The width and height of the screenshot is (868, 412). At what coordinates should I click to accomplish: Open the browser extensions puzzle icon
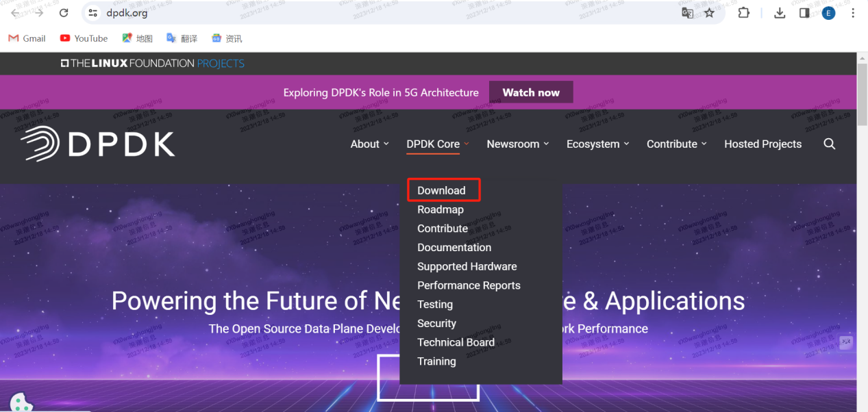point(743,12)
